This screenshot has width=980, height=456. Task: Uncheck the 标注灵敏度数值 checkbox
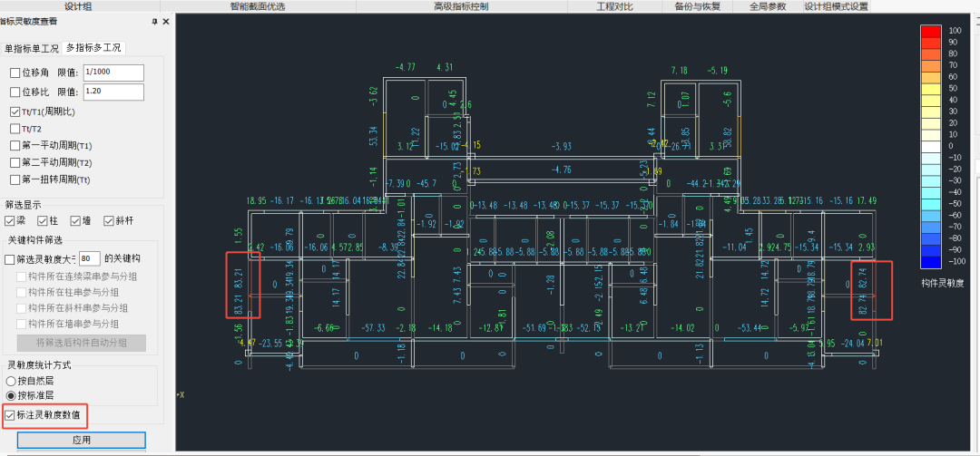pos(10,416)
